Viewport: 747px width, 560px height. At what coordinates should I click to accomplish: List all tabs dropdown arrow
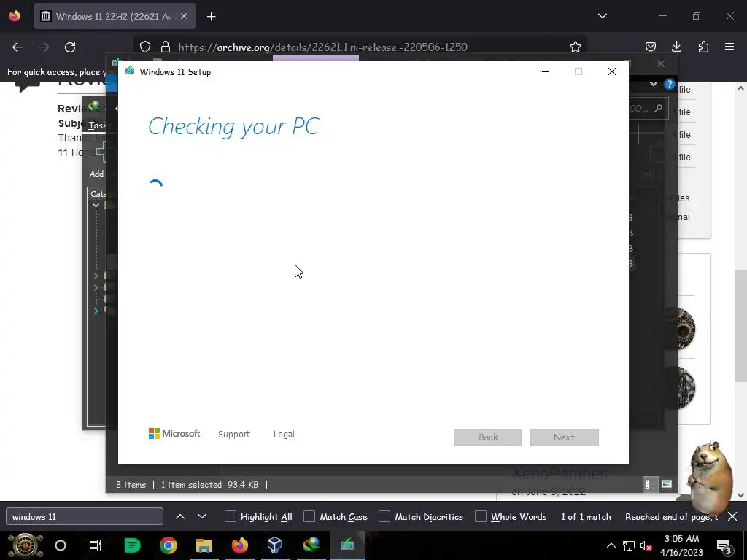tap(603, 16)
